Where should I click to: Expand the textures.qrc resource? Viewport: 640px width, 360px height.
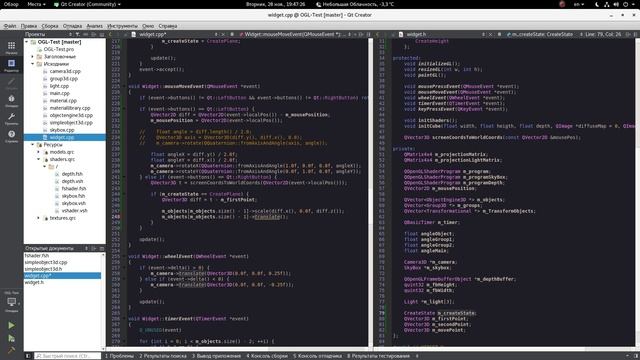click(x=39, y=218)
